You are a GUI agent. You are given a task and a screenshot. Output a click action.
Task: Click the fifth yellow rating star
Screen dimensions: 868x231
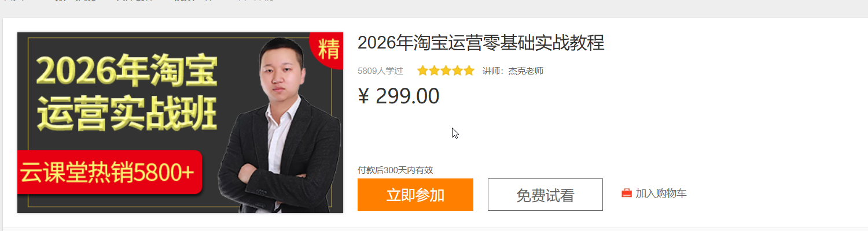coord(469,71)
